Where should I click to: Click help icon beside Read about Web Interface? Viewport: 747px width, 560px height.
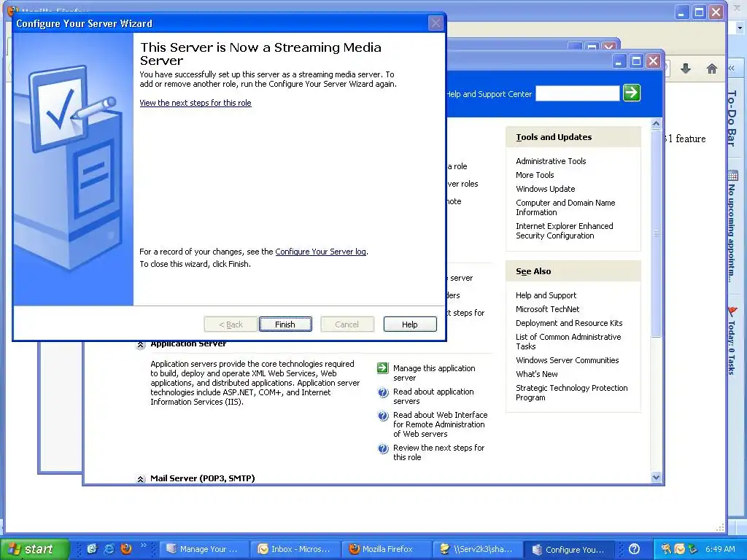point(382,415)
